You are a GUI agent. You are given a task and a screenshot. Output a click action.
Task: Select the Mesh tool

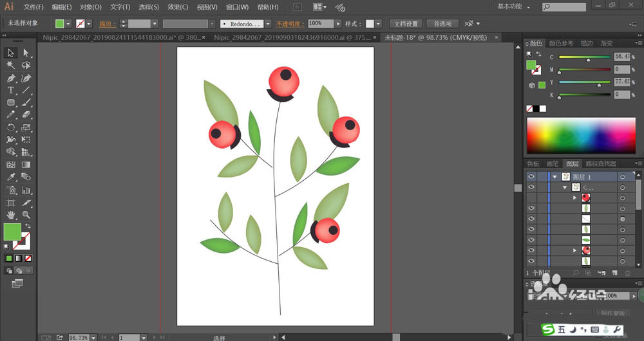pyautogui.click(x=11, y=165)
